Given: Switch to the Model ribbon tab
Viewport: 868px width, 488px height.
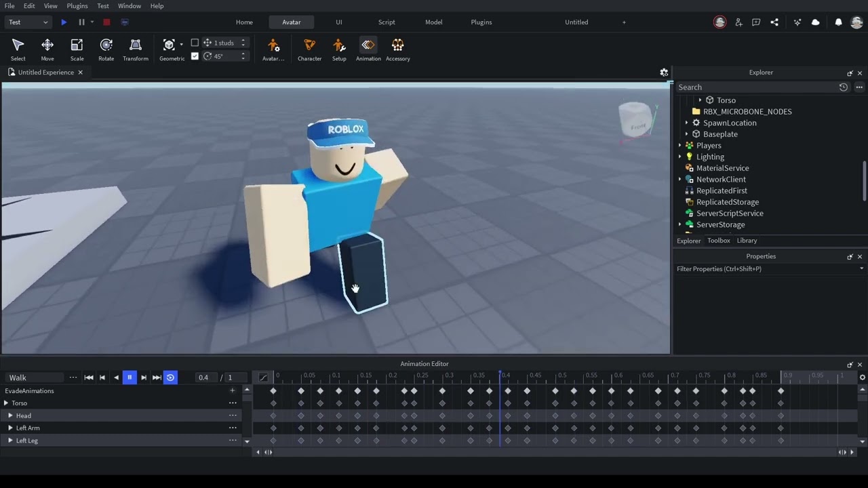Looking at the screenshot, I should tap(434, 22).
